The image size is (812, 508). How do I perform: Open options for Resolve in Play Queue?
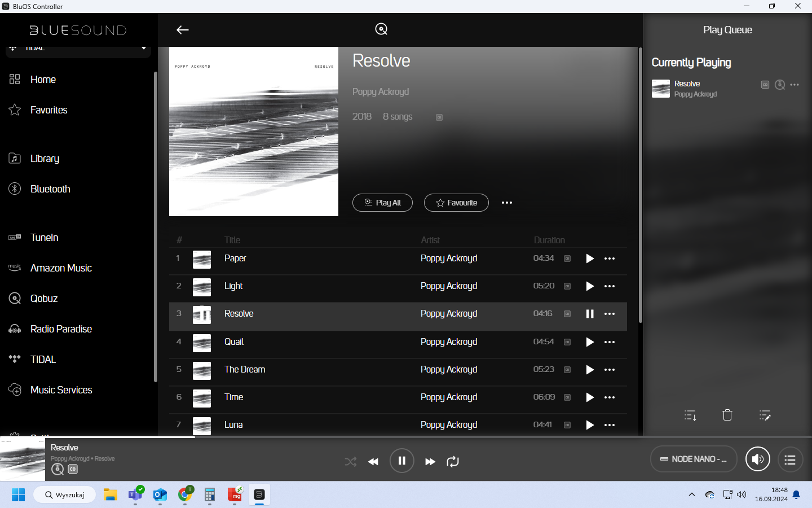click(795, 85)
